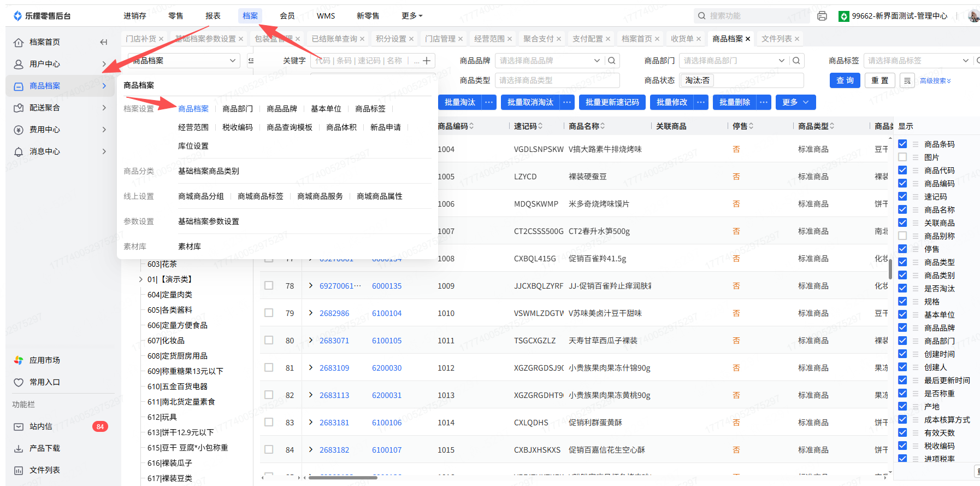Click the search icon next to 商品品牌
This screenshot has height=486, width=980.
pyautogui.click(x=612, y=61)
